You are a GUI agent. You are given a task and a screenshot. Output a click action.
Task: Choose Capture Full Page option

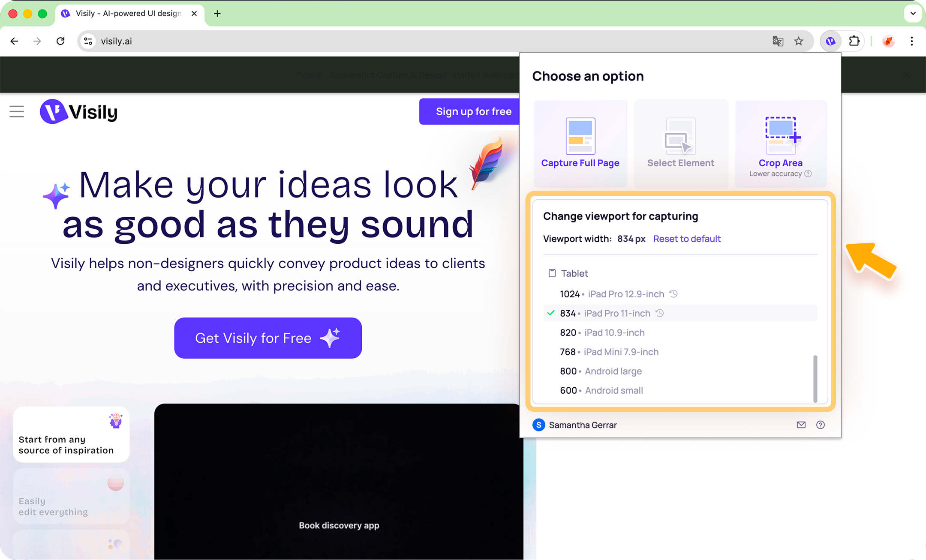(x=580, y=144)
